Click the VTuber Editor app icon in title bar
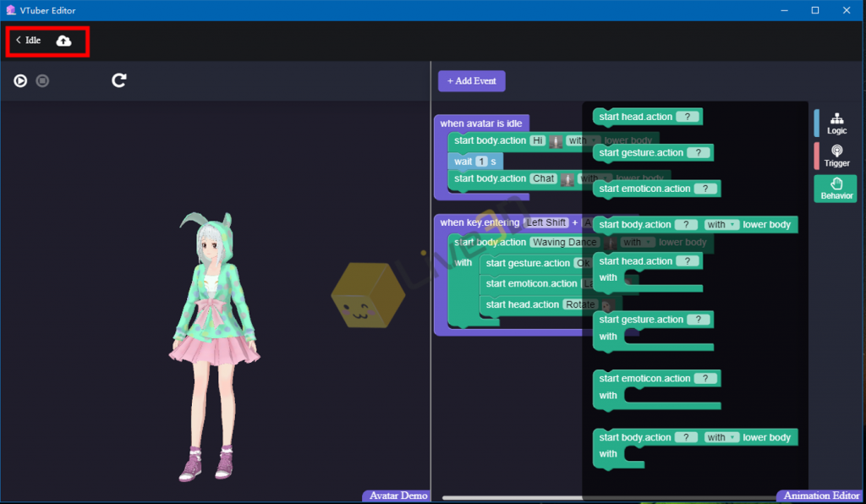The image size is (866, 504). click(10, 10)
